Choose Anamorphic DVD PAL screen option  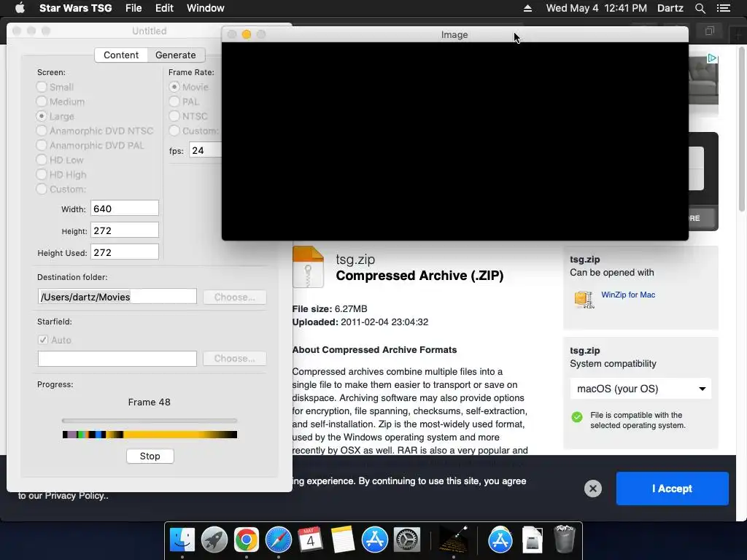click(x=42, y=145)
